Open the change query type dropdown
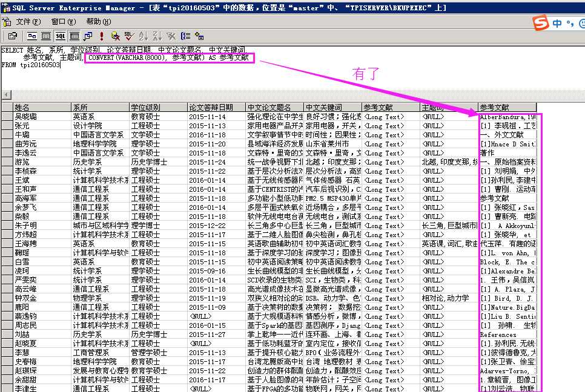The width and height of the screenshot is (585, 392). tap(88, 36)
